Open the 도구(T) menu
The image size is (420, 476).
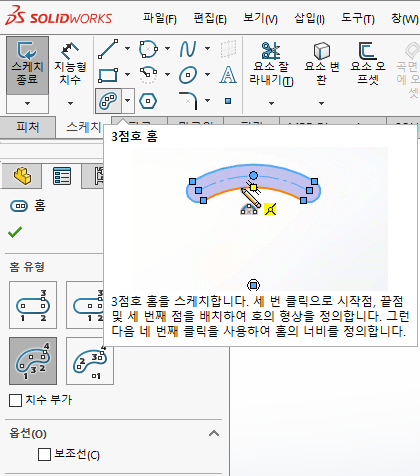pyautogui.click(x=358, y=18)
